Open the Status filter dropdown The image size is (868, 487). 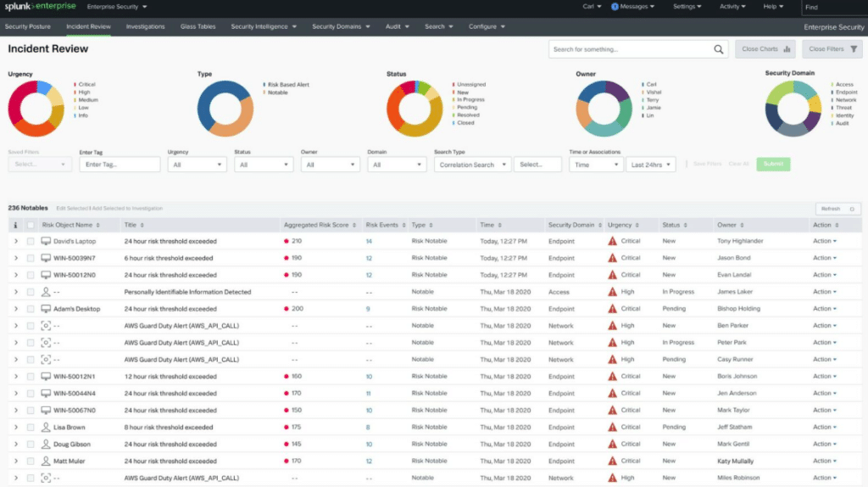pos(264,165)
